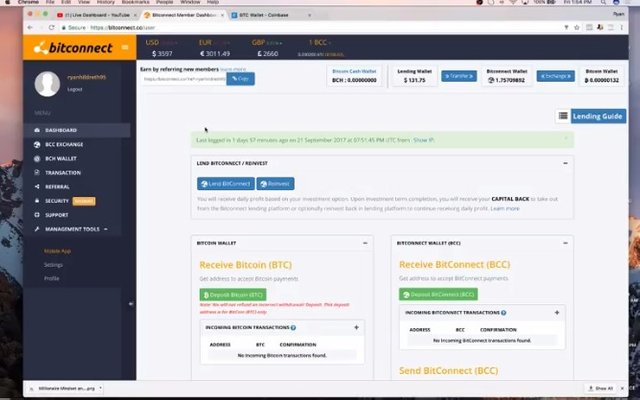Viewport: 640px width, 400px height.
Task: Click the list icon left of Lending Guide
Action: [563, 116]
